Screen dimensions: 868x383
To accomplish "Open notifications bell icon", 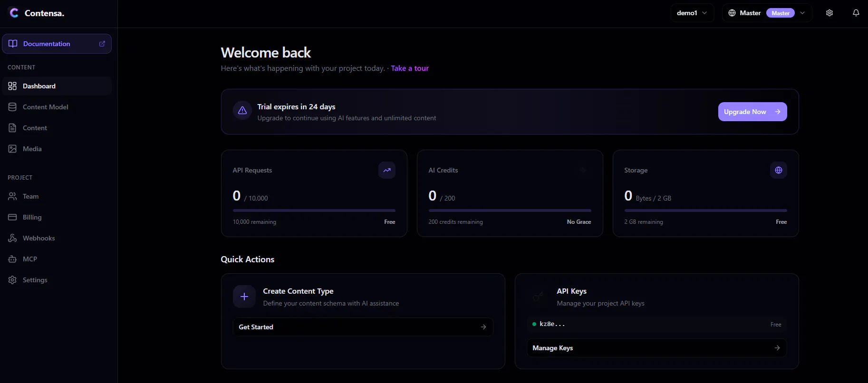I will [856, 13].
